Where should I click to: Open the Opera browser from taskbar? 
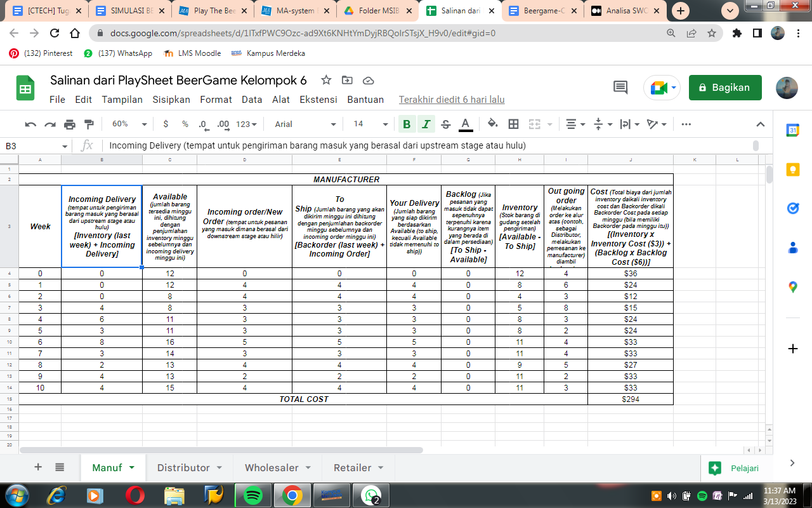click(134, 495)
